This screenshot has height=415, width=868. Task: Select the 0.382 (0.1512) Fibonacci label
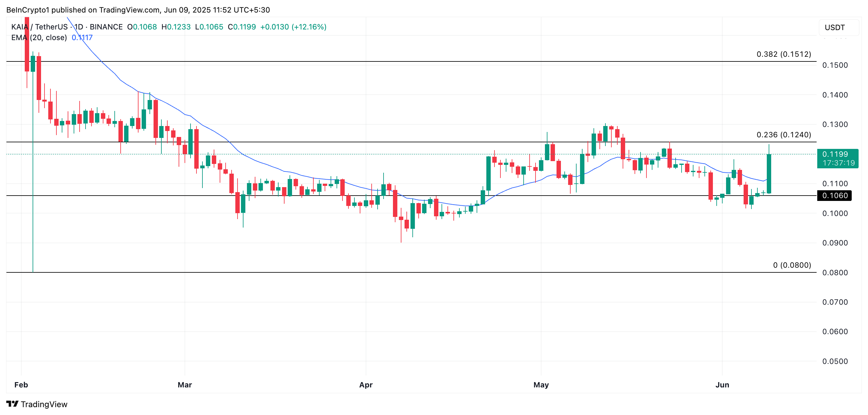783,54
